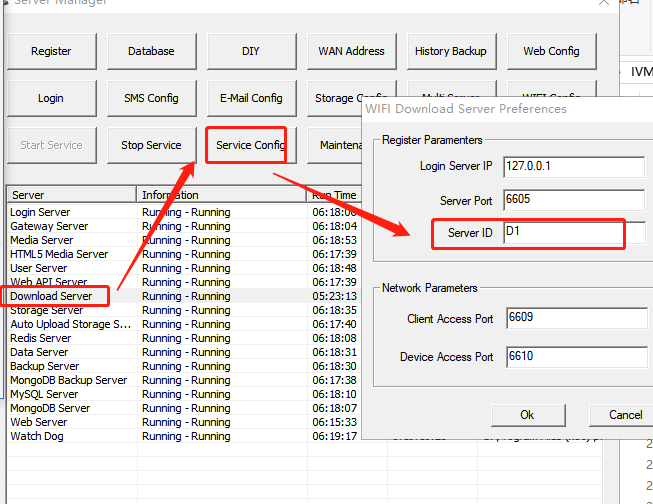Image resolution: width=653 pixels, height=504 pixels.
Task: Click the WIFI Download Server Preferences title bar
Action: 507,109
